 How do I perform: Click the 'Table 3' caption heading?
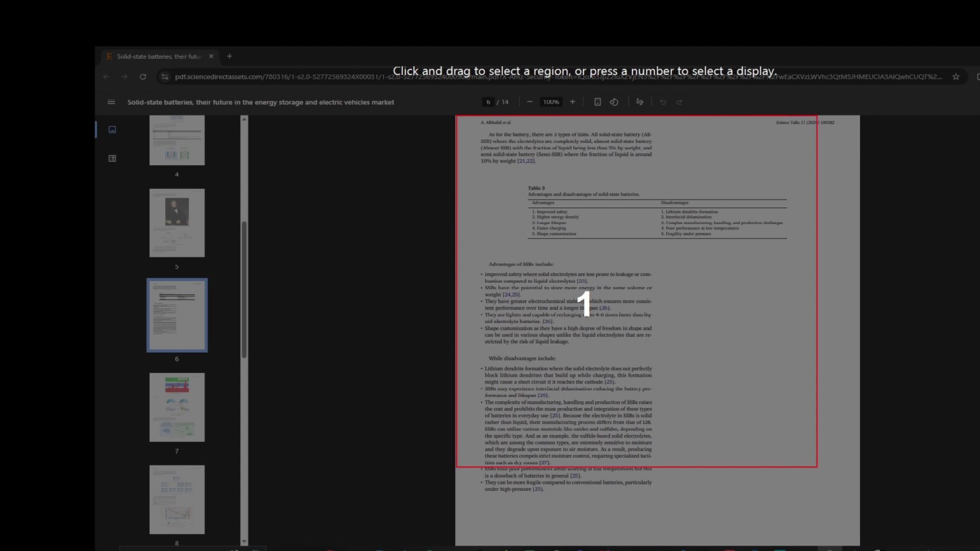pyautogui.click(x=536, y=188)
